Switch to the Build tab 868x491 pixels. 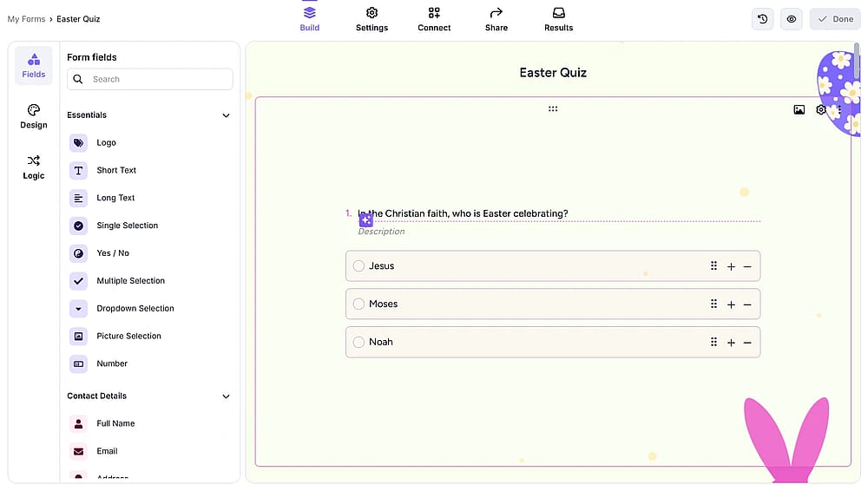(x=310, y=19)
